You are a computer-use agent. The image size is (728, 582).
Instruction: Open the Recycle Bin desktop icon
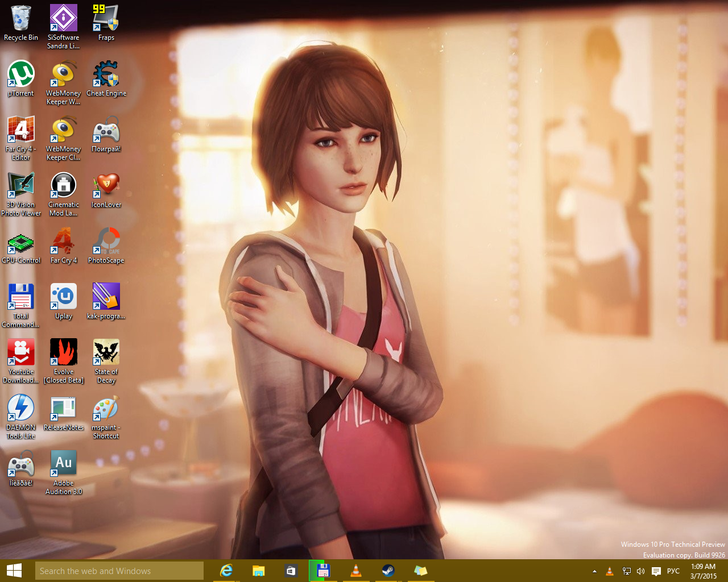tap(21, 23)
